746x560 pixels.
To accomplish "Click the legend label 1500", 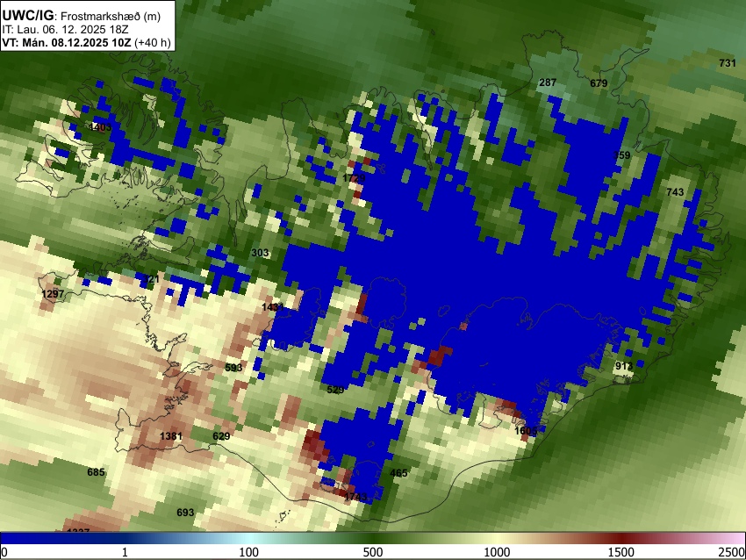I will pyautogui.click(x=620, y=552).
